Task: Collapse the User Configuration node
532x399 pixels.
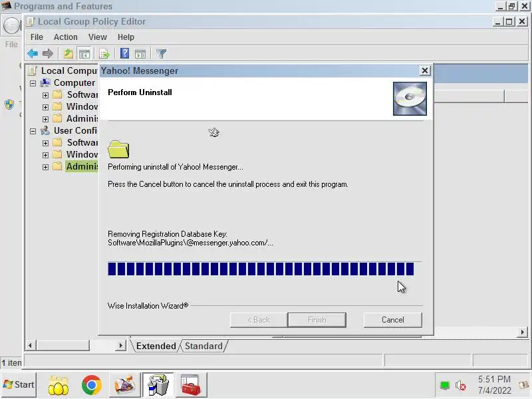Action: point(33,131)
